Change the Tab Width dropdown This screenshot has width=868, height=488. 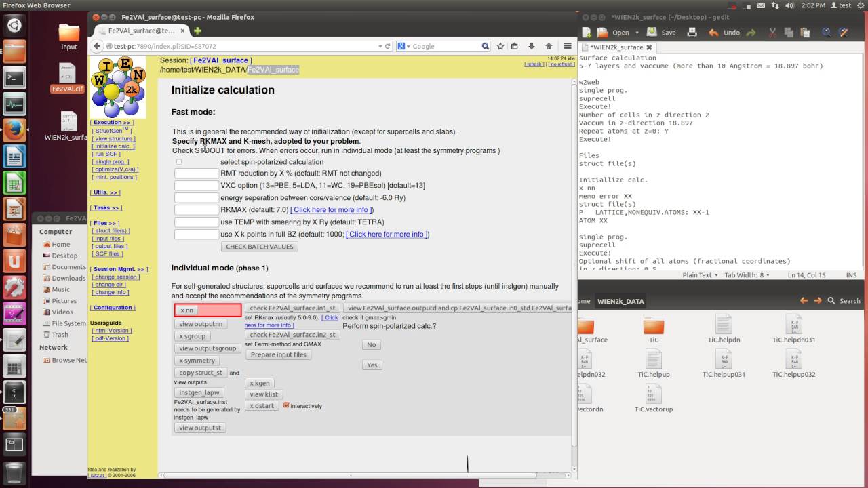coord(747,275)
